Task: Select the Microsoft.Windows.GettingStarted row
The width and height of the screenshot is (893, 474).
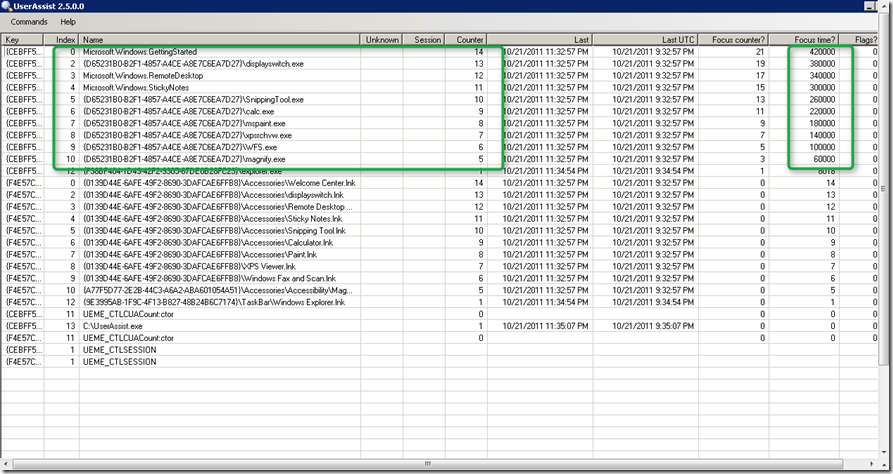Action: pos(439,52)
